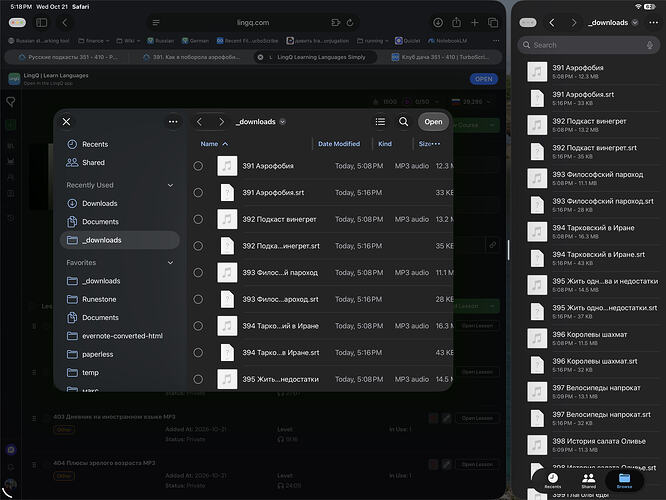
Task: Select 391 Аэрофобия MP3 radio circle
Action: tap(198, 166)
